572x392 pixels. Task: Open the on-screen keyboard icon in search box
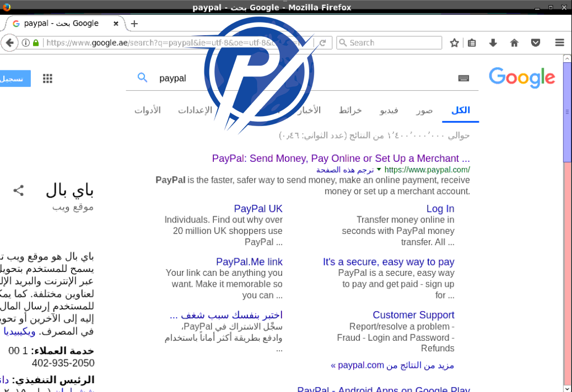(463, 78)
